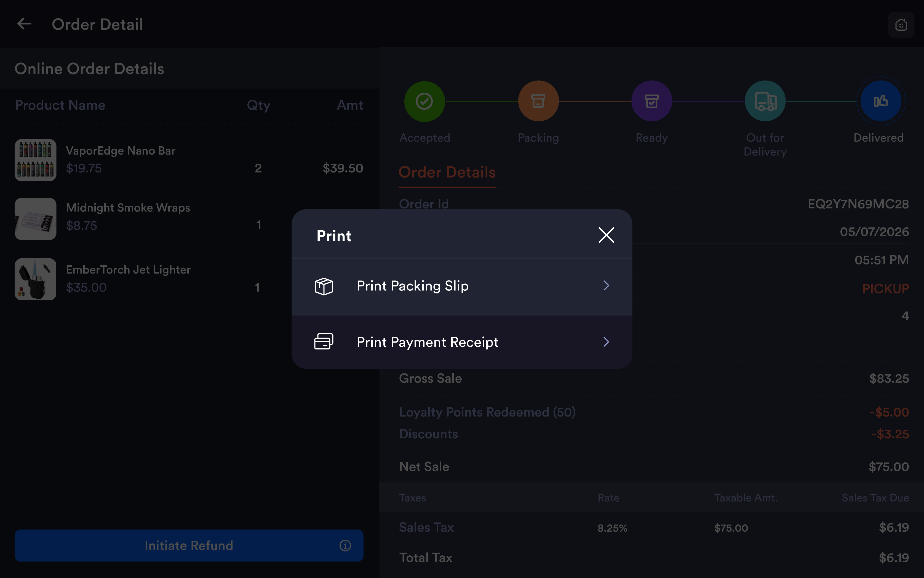This screenshot has width=924, height=578.
Task: Select Print Payment Receipt option
Action: pyautogui.click(x=462, y=342)
